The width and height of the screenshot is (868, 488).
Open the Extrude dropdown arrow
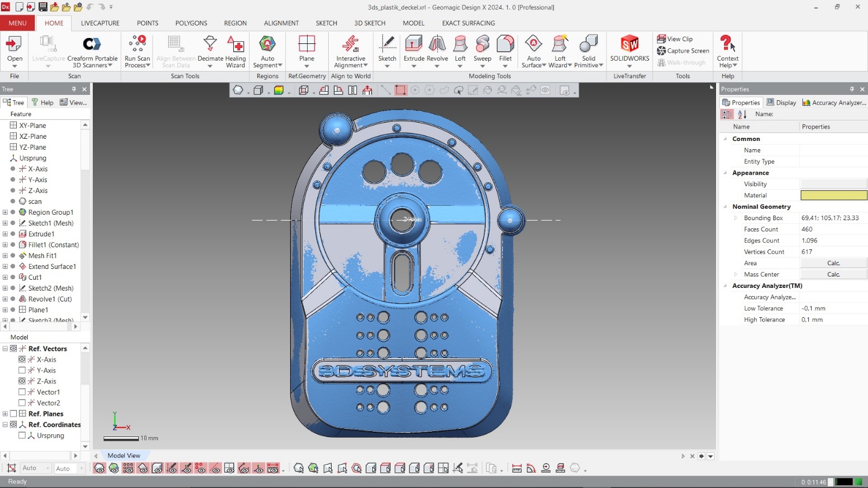pos(414,66)
